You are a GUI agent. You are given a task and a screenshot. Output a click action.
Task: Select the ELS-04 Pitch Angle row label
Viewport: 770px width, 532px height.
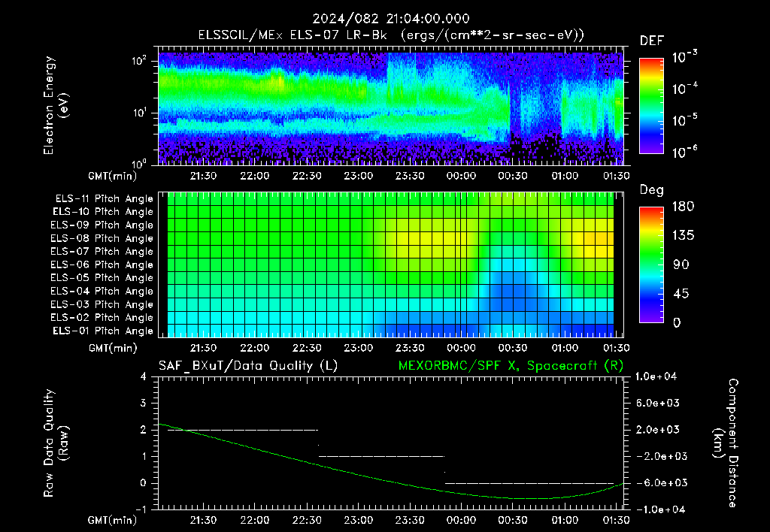(102, 292)
